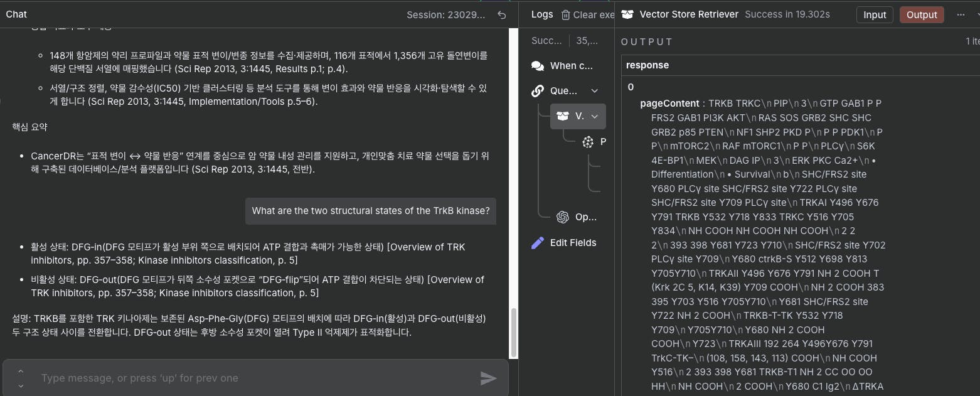Click the Clear execution button label
This screenshot has height=396, width=980.
[594, 14]
